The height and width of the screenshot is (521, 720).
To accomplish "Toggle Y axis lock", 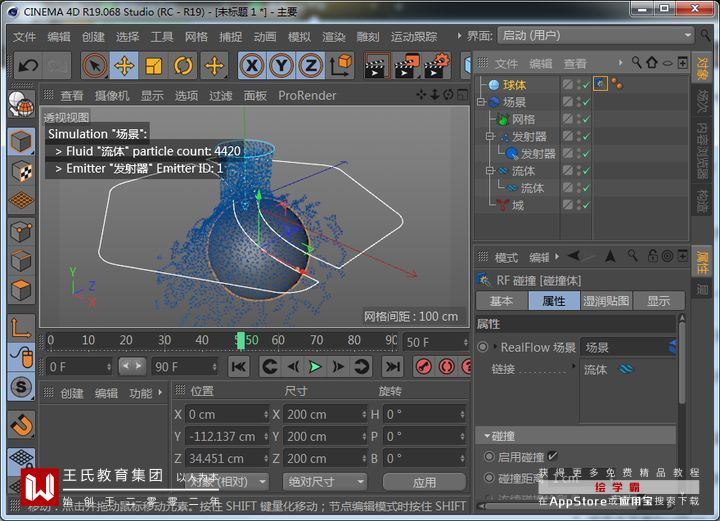I will click(x=281, y=66).
